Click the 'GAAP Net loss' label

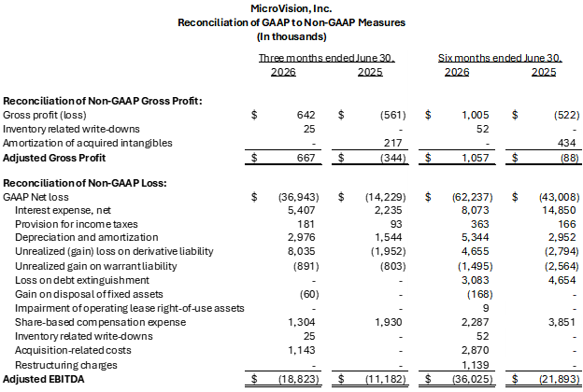click(36, 197)
